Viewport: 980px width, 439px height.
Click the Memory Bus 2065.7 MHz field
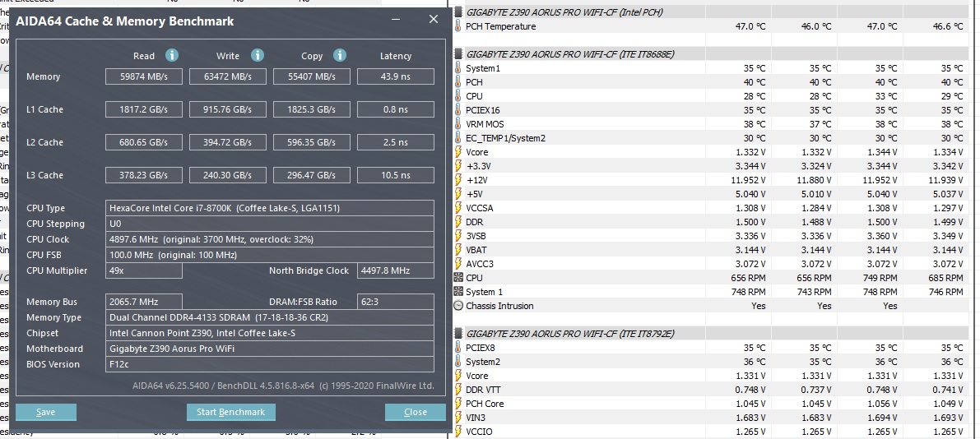click(x=144, y=302)
